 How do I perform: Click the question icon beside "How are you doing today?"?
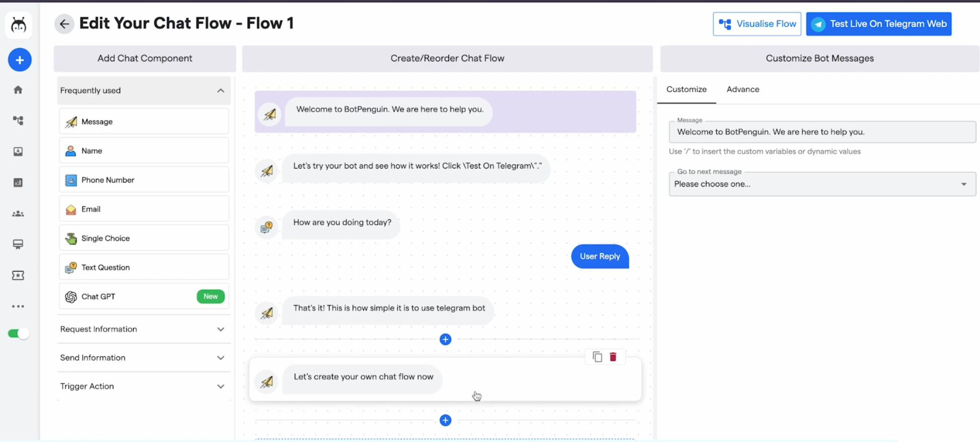267,227
